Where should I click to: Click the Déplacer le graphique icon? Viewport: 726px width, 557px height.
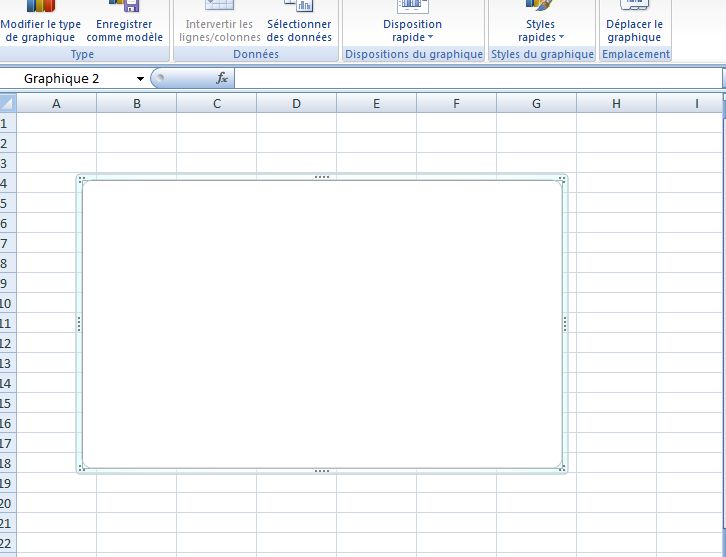tap(634, 6)
